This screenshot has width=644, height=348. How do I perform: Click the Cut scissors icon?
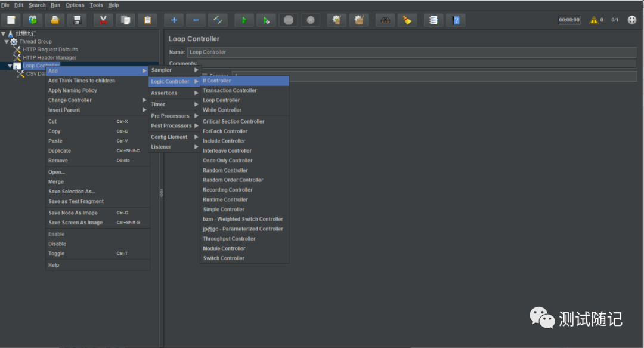(103, 20)
